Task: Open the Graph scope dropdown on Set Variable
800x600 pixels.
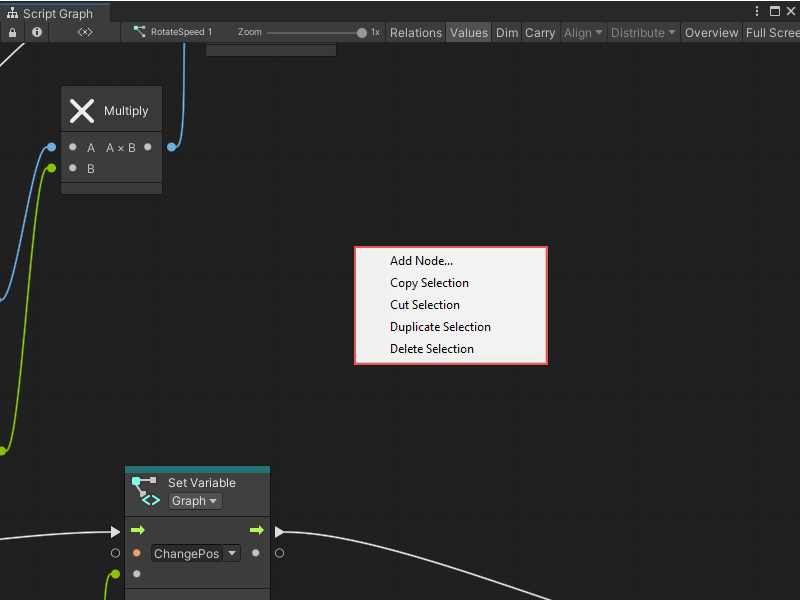Action: pyautogui.click(x=194, y=500)
